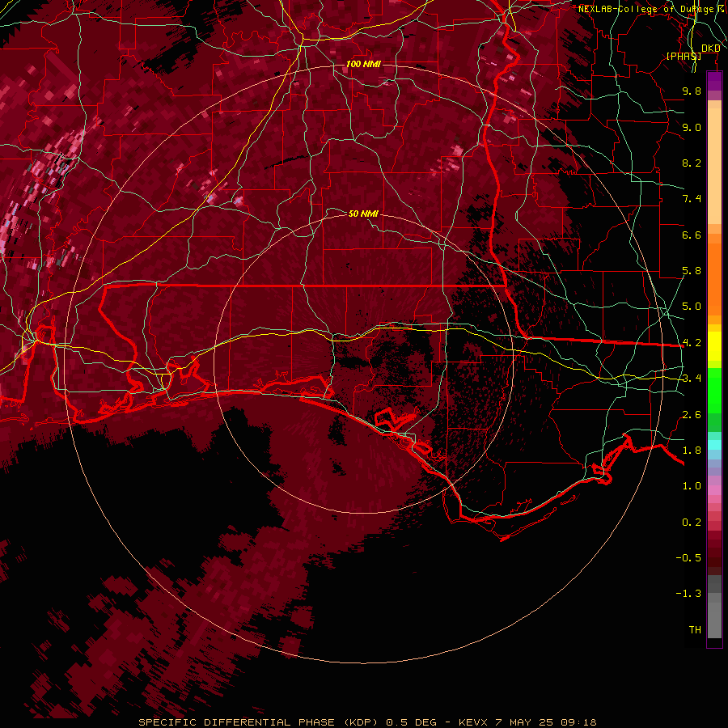Click the 100 NMI range ring label
The width and height of the screenshot is (728, 728).
363,64
